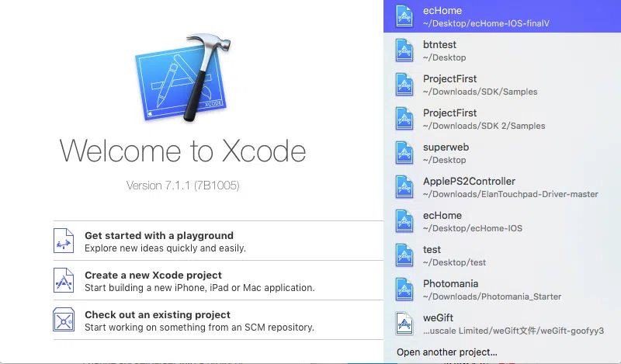Open another project from the list footer
The image size is (621, 364).
click(x=446, y=352)
